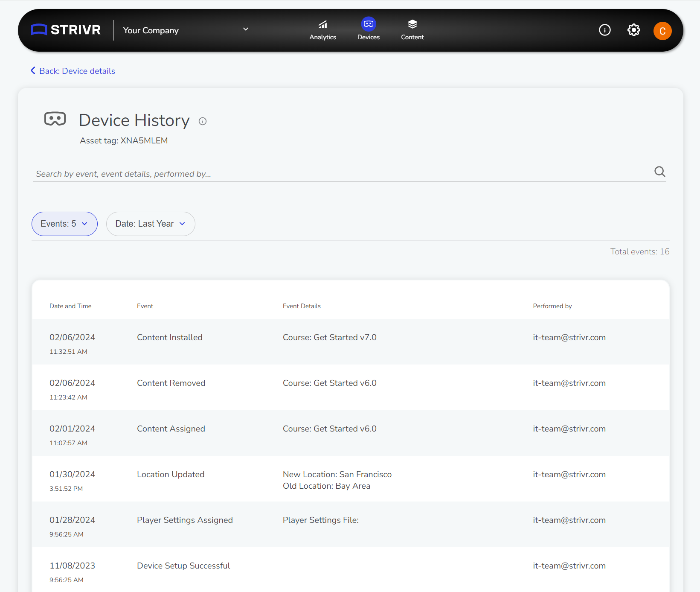Click the Event column header
This screenshot has width=700, height=592.
click(145, 306)
